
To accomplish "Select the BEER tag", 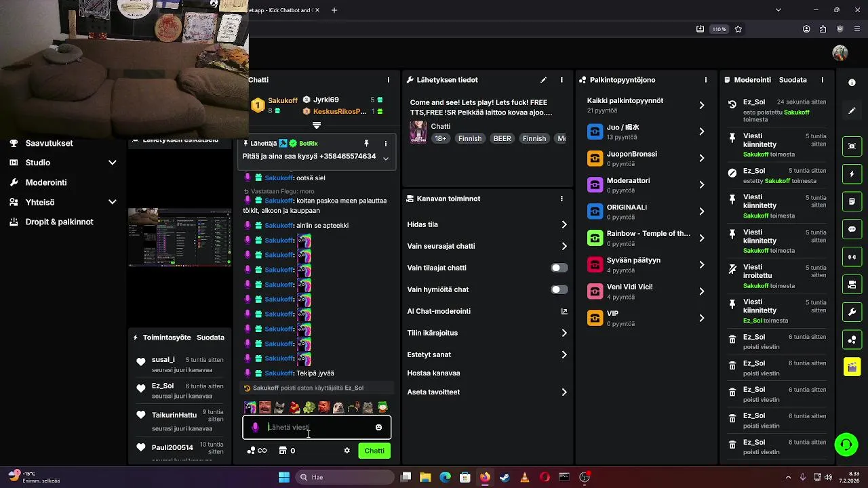I will pyautogui.click(x=502, y=138).
